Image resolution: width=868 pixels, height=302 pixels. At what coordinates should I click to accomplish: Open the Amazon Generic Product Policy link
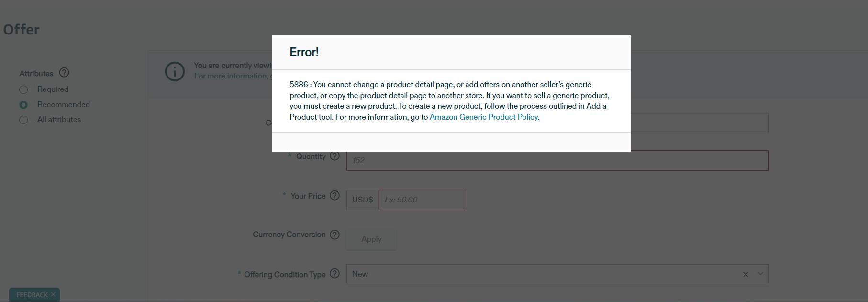coord(483,117)
